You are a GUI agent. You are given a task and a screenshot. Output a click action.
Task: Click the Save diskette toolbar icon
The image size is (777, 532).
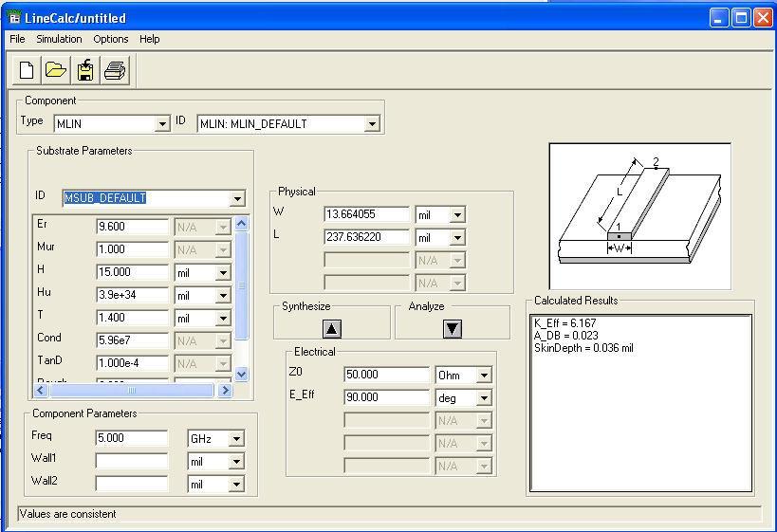(x=85, y=70)
